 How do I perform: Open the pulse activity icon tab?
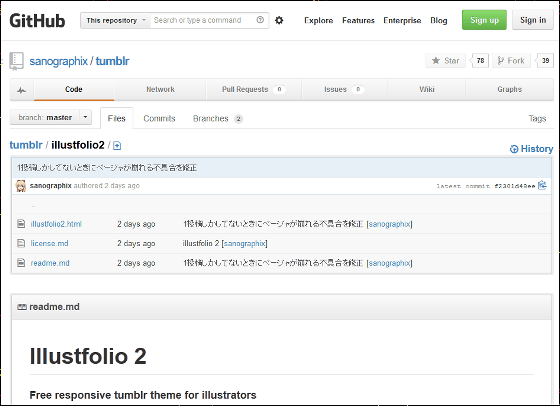click(21, 90)
